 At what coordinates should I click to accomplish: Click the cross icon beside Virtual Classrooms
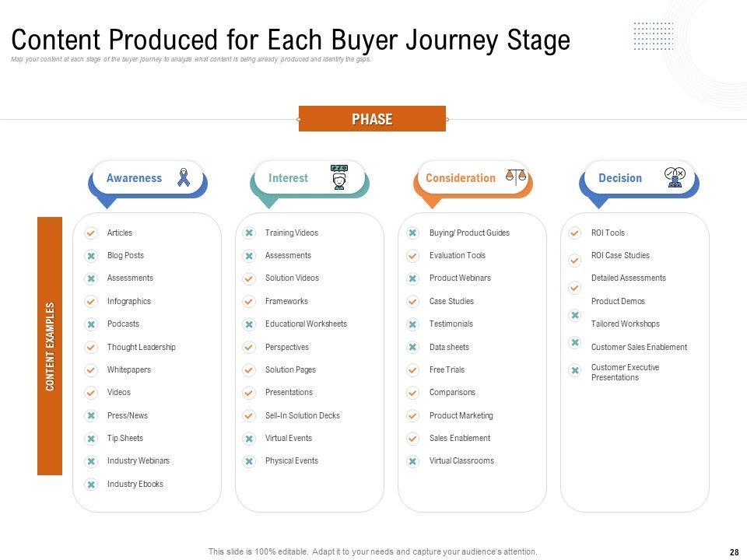click(x=412, y=461)
